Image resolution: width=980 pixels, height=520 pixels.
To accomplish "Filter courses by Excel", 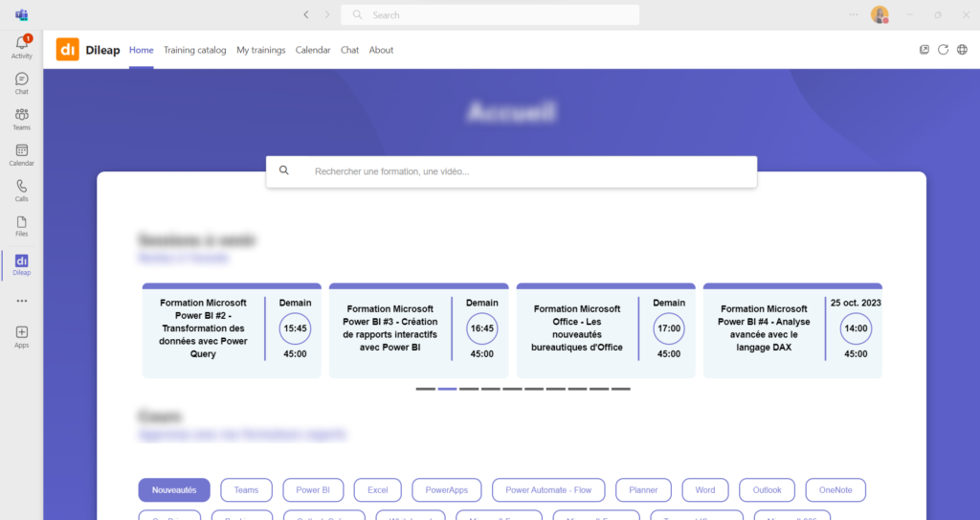I will point(377,490).
